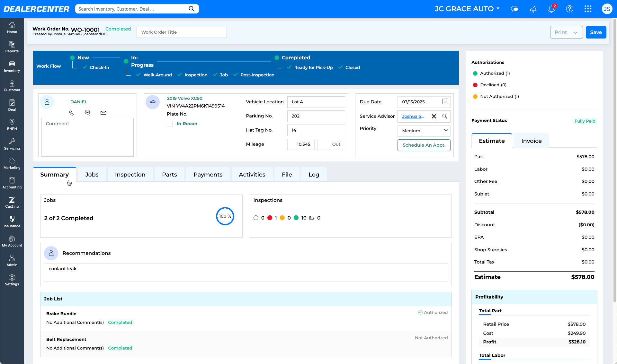This screenshot has height=364, width=617.
Task: Open the Payments tab
Action: point(208,174)
